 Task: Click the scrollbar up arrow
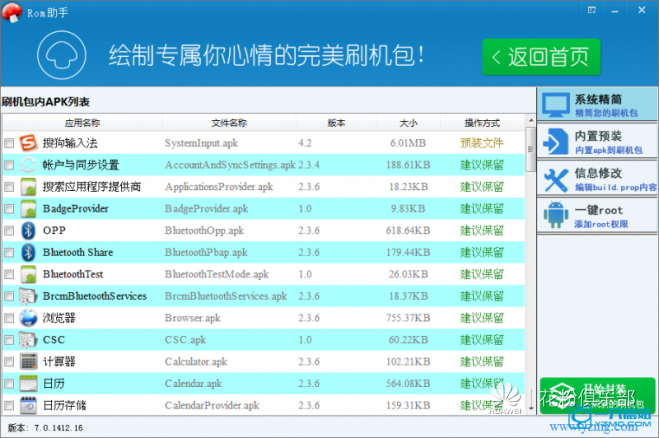(531, 121)
